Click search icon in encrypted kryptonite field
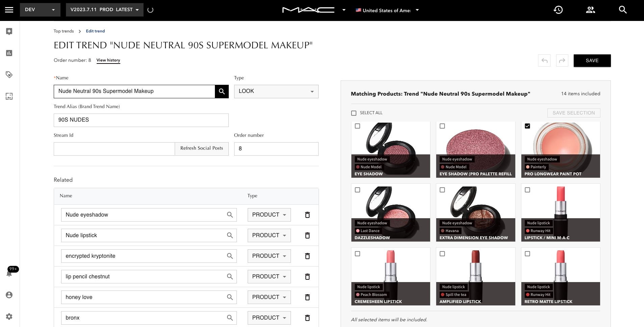 coord(230,256)
